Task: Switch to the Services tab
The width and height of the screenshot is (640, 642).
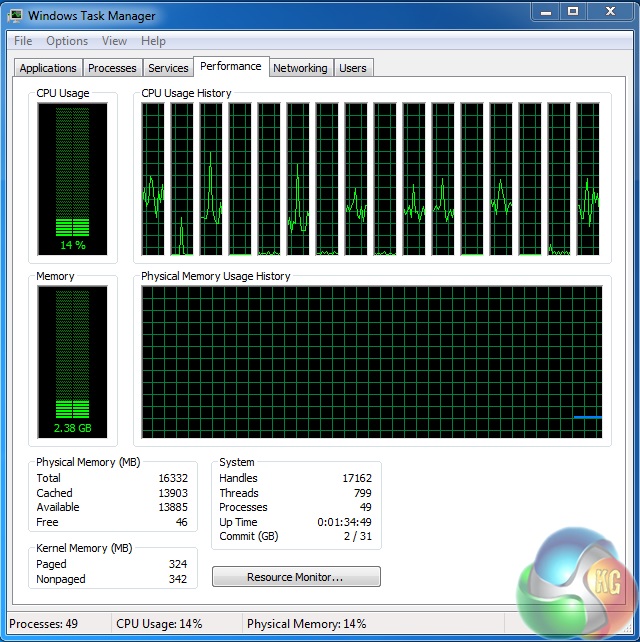Action: point(168,68)
